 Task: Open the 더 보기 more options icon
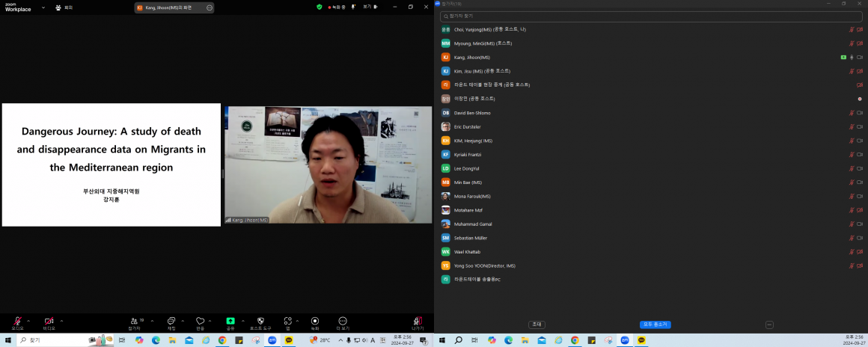[343, 321]
